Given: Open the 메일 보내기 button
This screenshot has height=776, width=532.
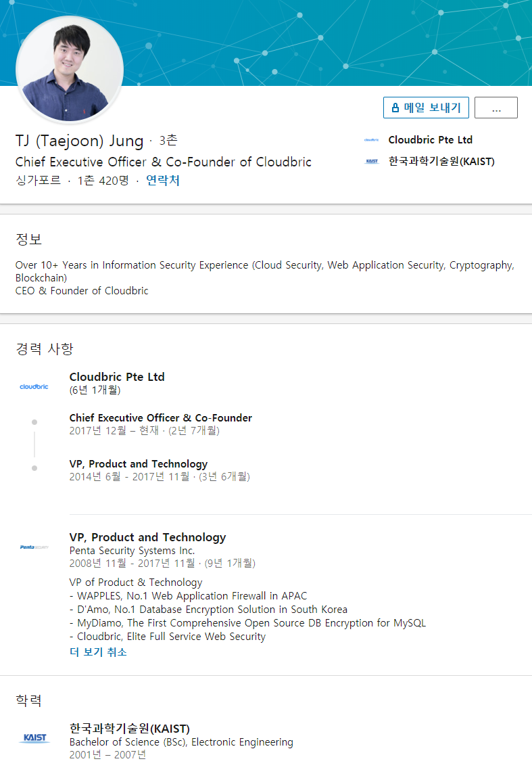Looking at the screenshot, I should click(426, 107).
